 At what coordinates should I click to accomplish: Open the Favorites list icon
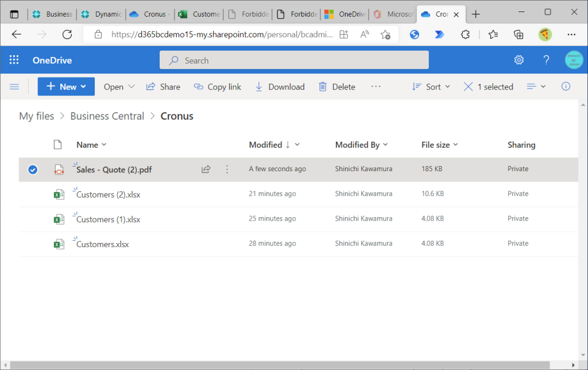tap(493, 34)
